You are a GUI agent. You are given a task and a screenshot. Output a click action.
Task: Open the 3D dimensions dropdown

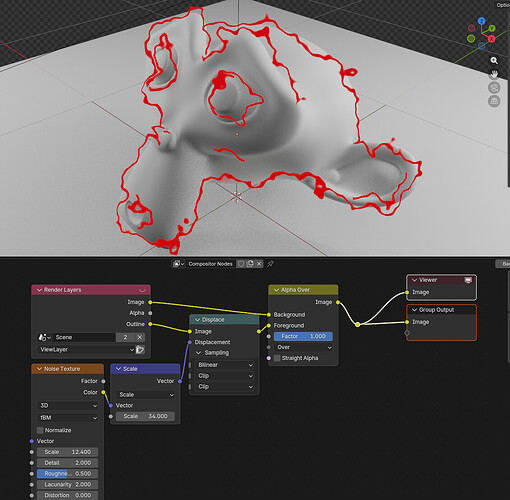[x=68, y=405]
